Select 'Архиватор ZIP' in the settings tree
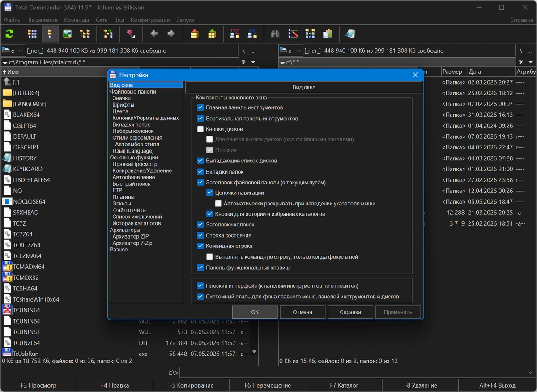This screenshot has height=392, width=537. click(131, 236)
